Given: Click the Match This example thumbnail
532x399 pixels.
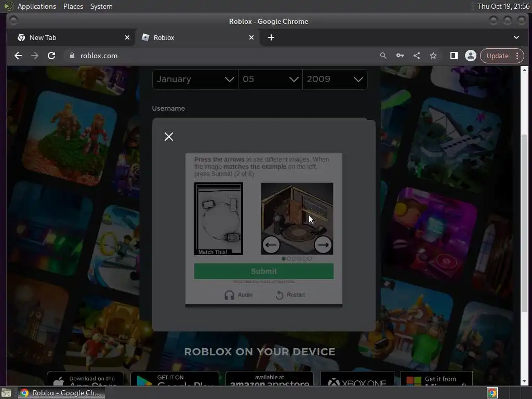Looking at the screenshot, I should click(219, 219).
